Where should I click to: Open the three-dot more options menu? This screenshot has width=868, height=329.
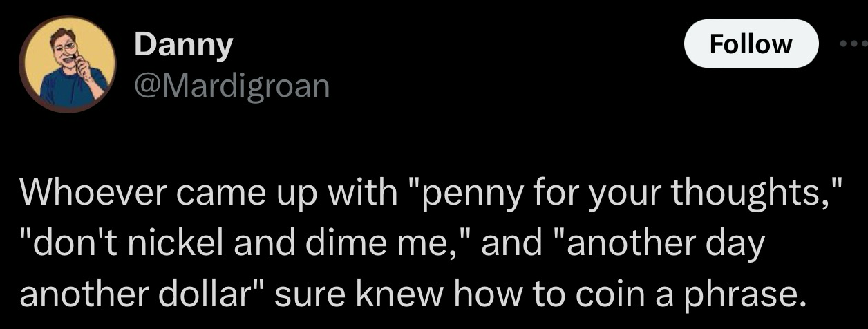(854, 43)
